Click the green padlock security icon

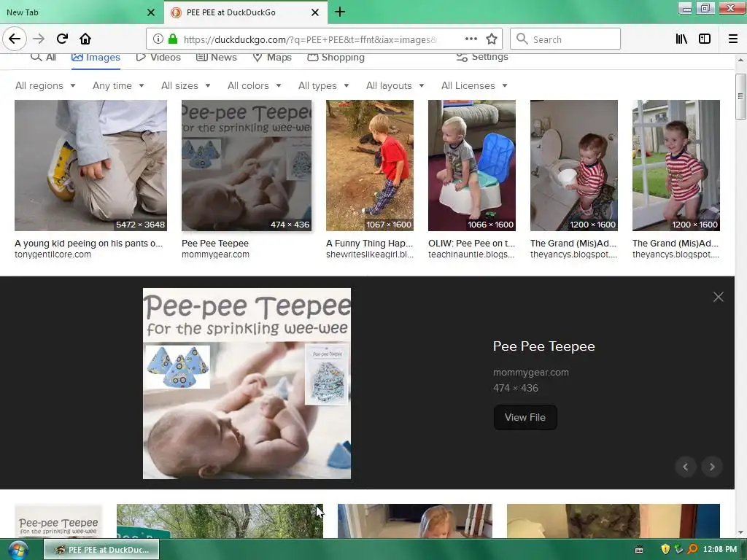[173, 39]
